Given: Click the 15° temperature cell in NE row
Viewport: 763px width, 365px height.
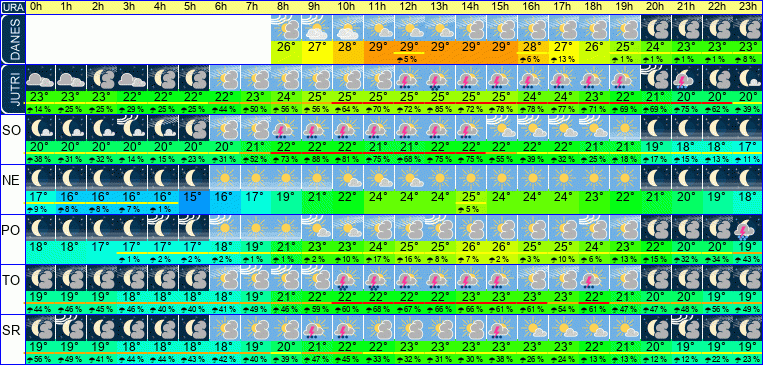Looking at the screenshot, I should pos(194,197).
